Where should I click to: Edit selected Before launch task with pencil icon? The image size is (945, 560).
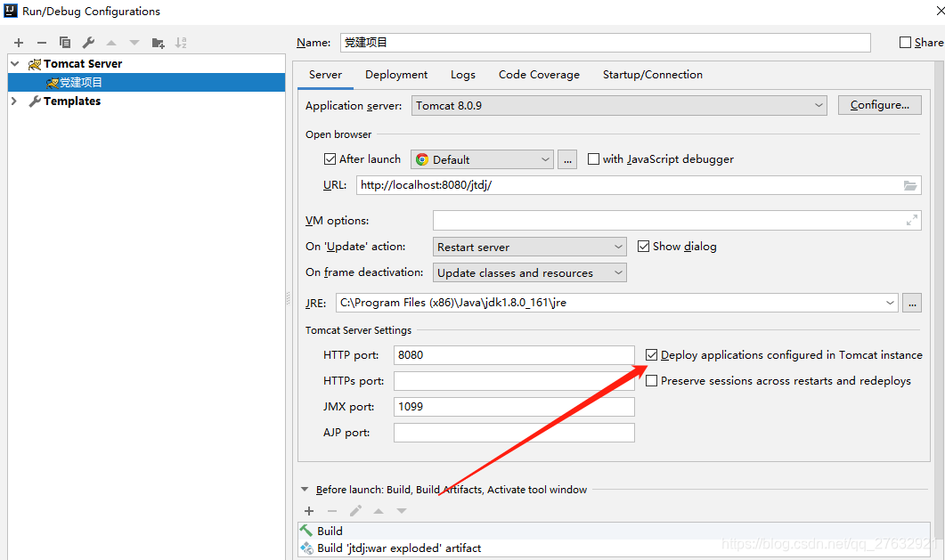[355, 510]
